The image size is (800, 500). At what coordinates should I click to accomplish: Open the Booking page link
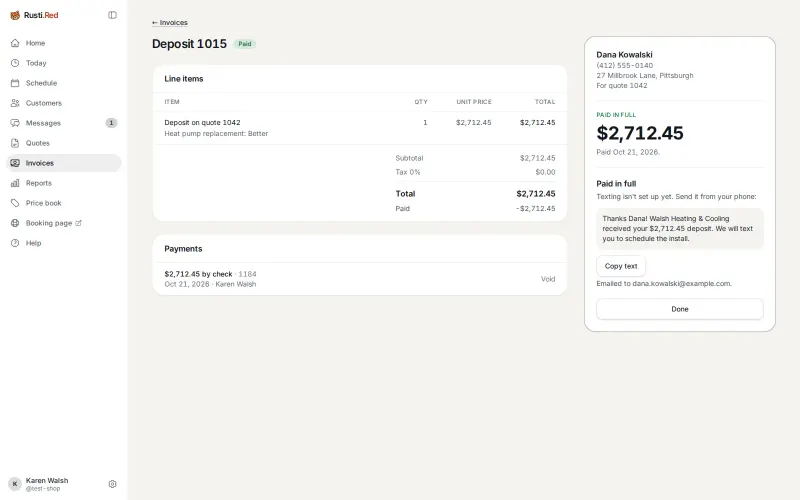[64, 223]
